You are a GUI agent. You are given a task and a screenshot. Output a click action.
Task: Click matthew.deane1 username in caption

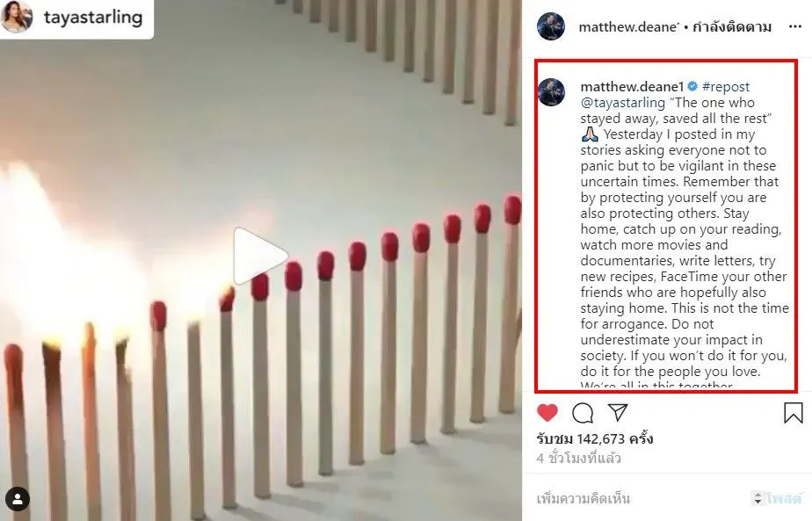pyautogui.click(x=632, y=86)
